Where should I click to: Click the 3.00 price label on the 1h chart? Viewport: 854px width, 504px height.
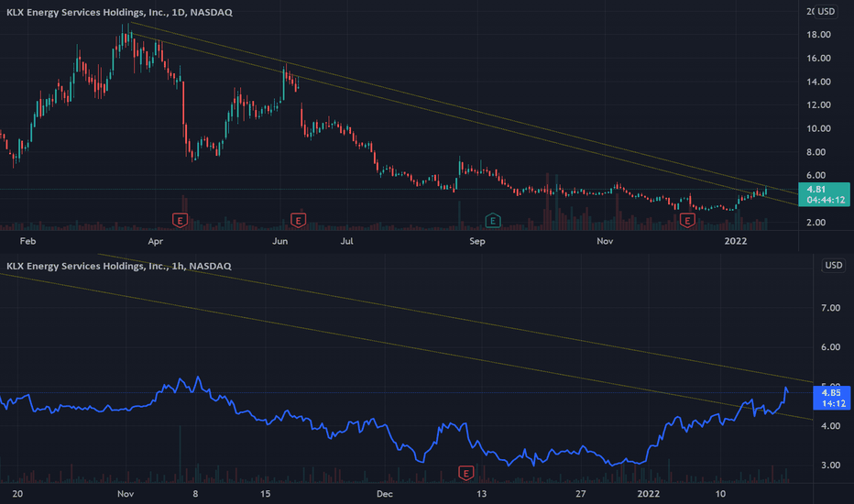(x=830, y=465)
